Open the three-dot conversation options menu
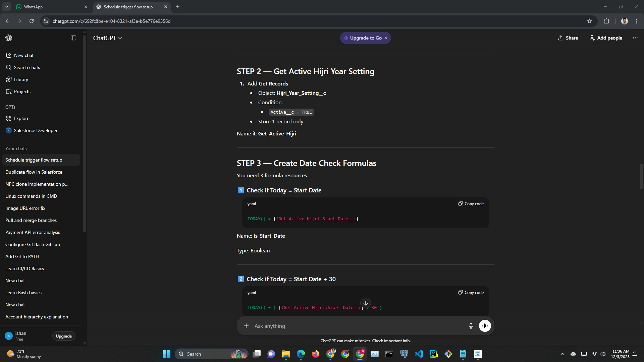This screenshot has height=362, width=644. (635, 38)
